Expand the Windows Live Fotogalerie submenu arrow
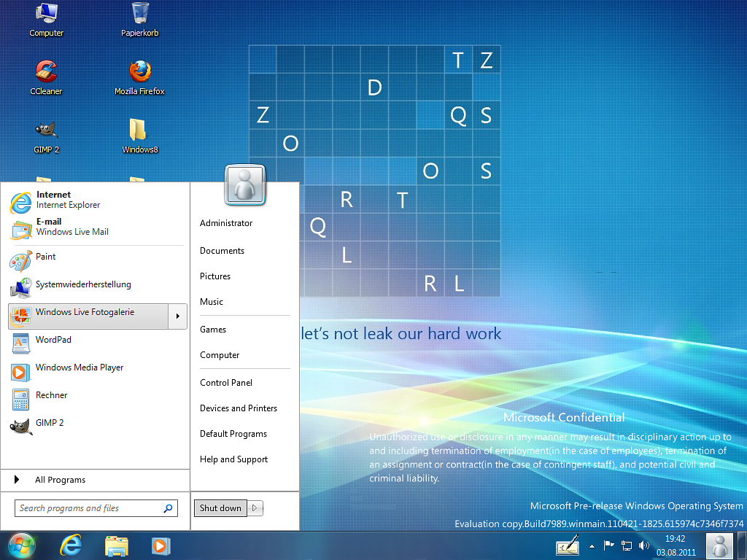Screen dimensions: 747x560 coord(177,316)
